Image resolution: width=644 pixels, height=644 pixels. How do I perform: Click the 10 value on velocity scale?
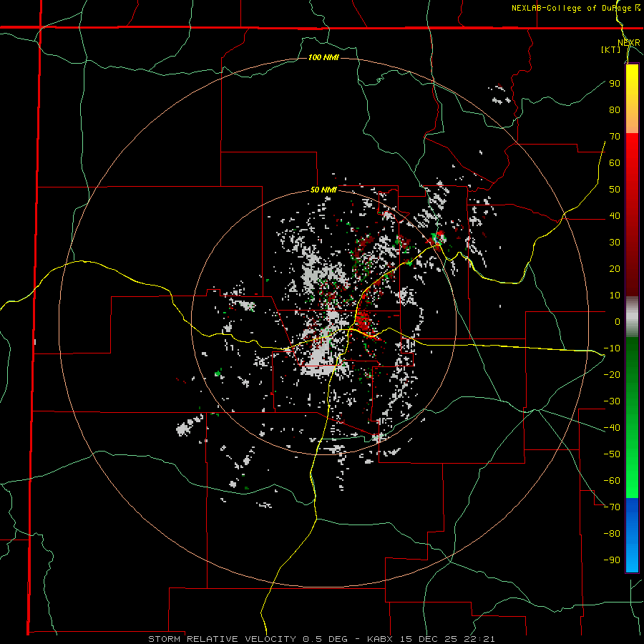coord(615,296)
